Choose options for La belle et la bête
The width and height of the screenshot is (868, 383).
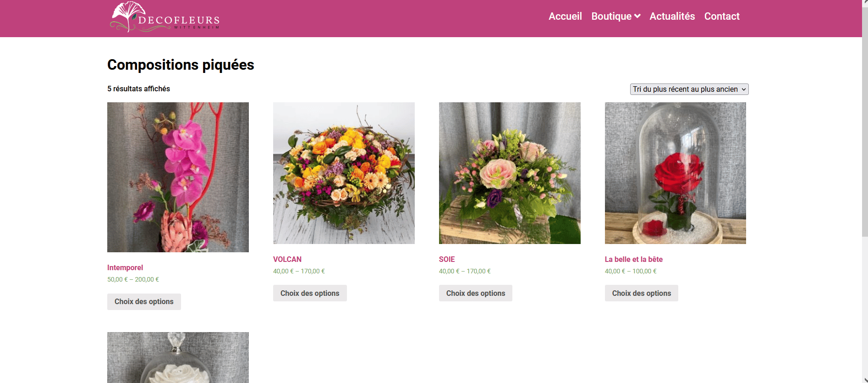pos(641,293)
